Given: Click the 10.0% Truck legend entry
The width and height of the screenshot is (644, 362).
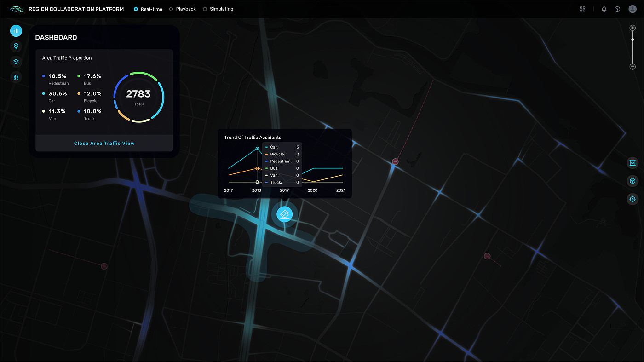Looking at the screenshot, I should (89, 115).
